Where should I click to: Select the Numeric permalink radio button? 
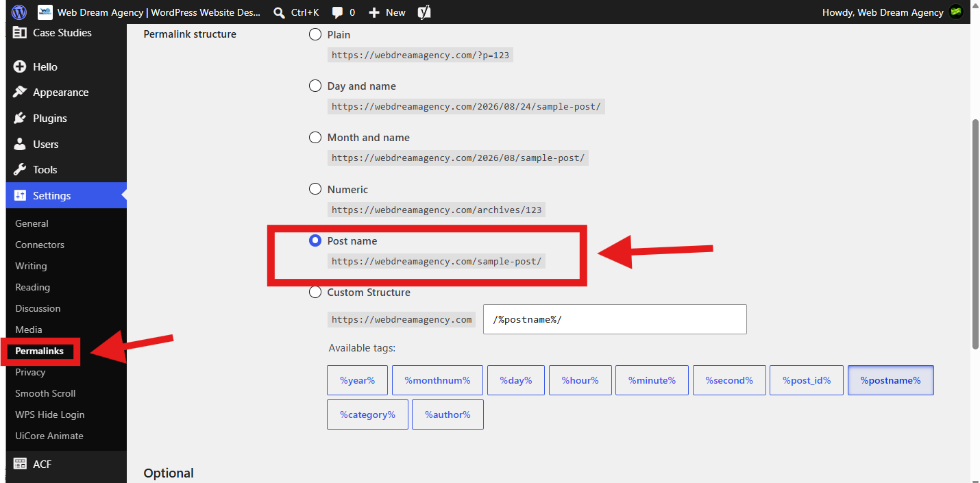[x=315, y=189]
